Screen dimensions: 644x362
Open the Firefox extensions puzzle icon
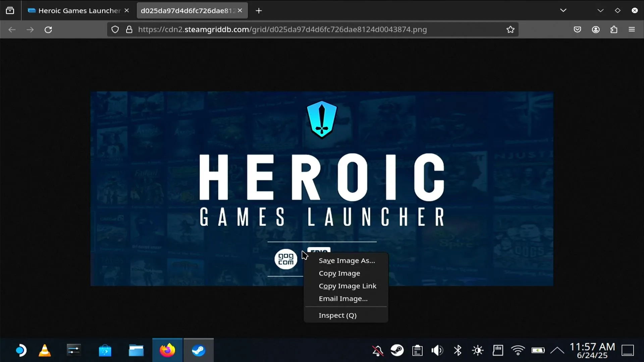[x=614, y=29]
